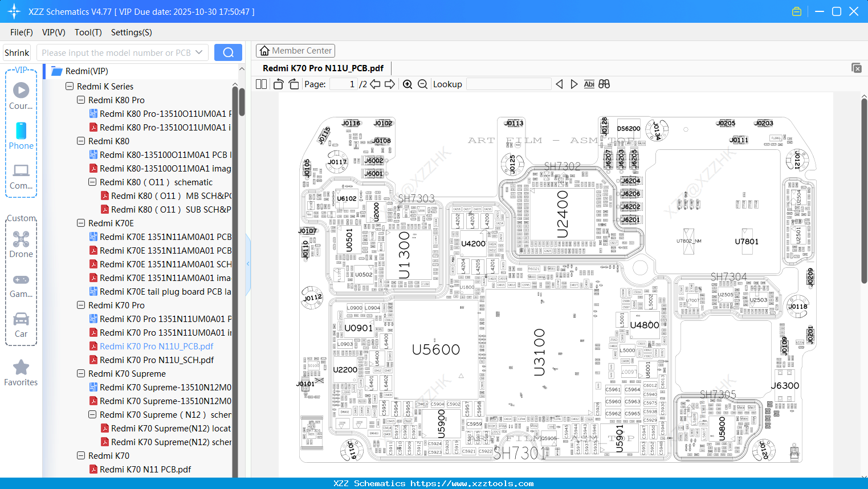Select the highlighted Redmi K70 Pro N11U_PCB.pdf entry
Image resolution: width=868 pixels, height=489 pixels.
[157, 347]
